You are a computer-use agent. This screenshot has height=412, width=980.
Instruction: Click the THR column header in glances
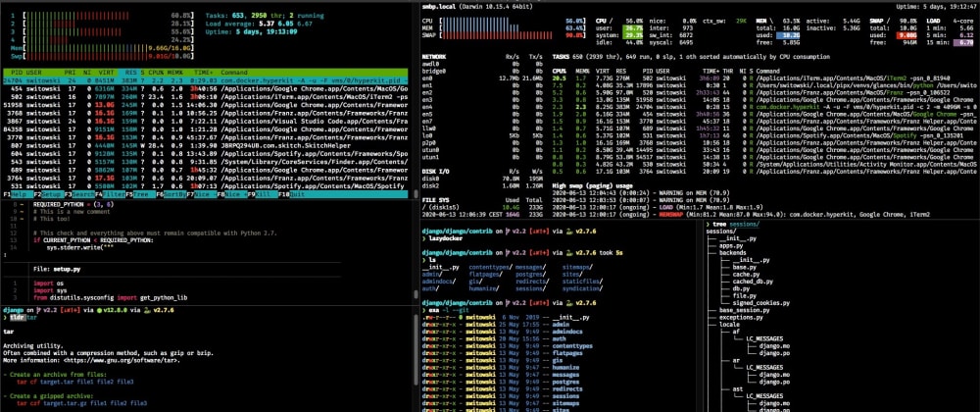(x=727, y=72)
